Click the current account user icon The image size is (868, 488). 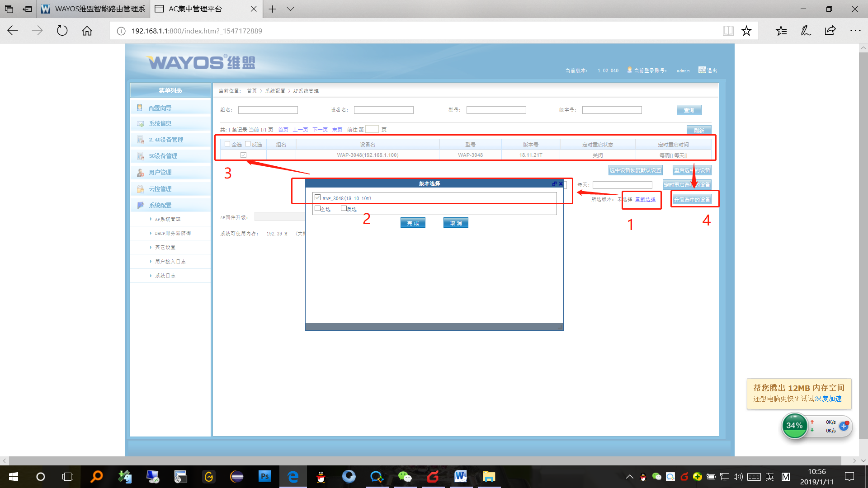(x=629, y=70)
